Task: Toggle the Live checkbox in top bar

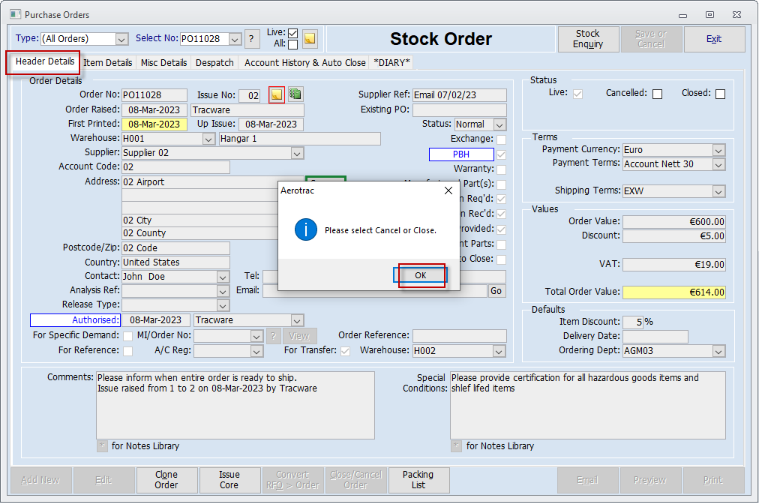Action: (293, 33)
